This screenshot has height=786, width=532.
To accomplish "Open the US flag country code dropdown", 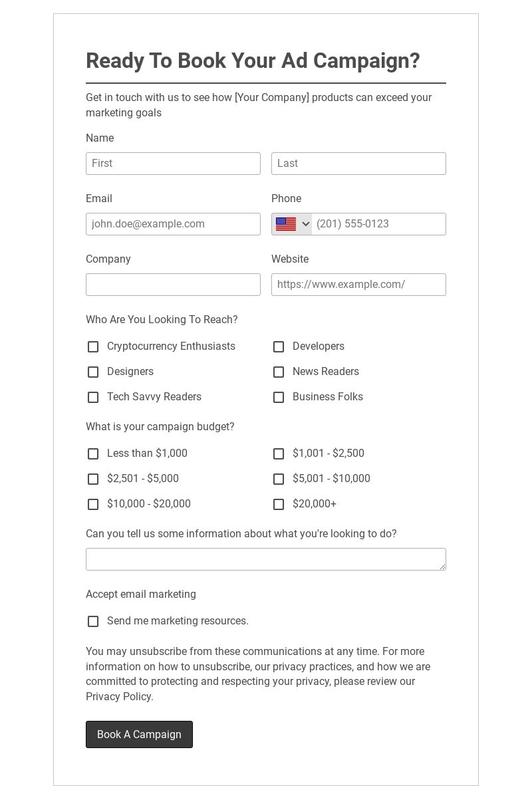I will tap(292, 224).
